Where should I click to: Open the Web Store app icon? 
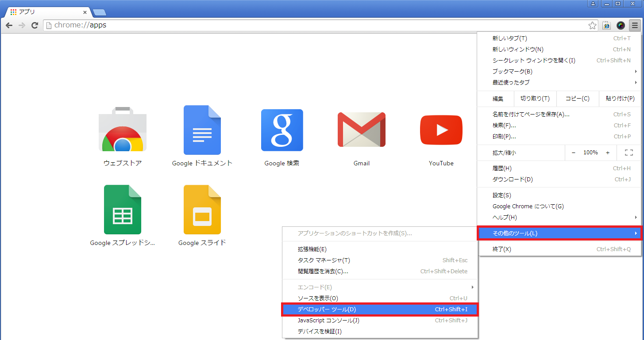[123, 129]
